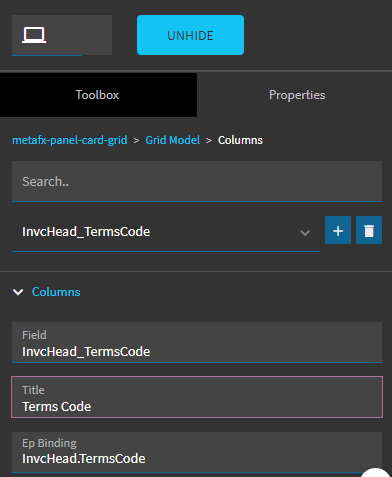Screen dimensions: 392x477
Task: Add a new column with plus icon
Action: click(x=338, y=230)
